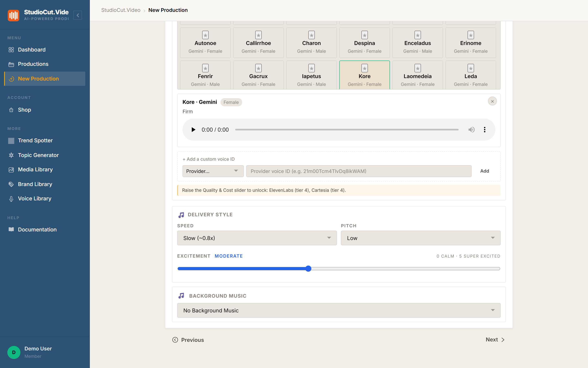Select New Production in the sidebar
The height and width of the screenshot is (368, 588).
click(x=45, y=79)
